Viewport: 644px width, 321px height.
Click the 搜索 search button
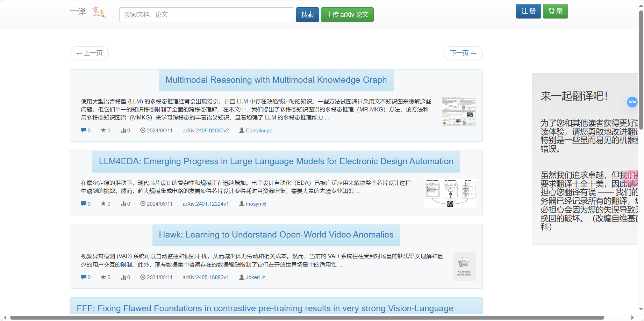tap(307, 14)
